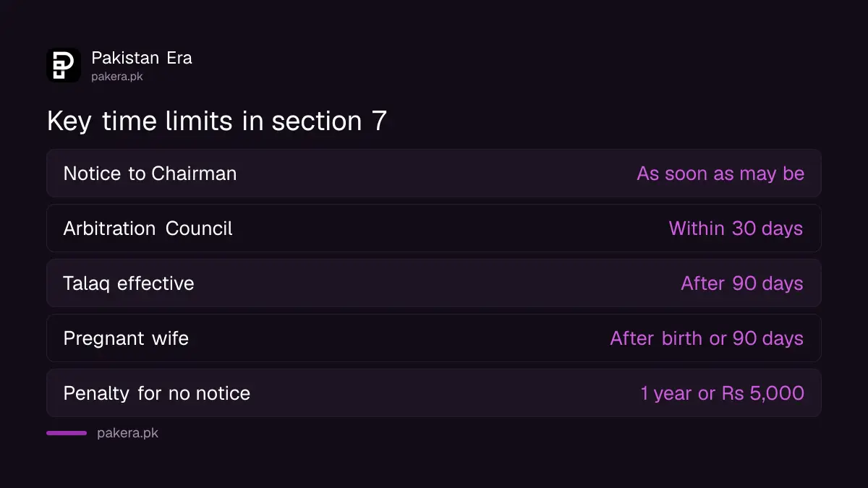
Task: Select the Pakistan Era brand name
Action: [x=142, y=58]
